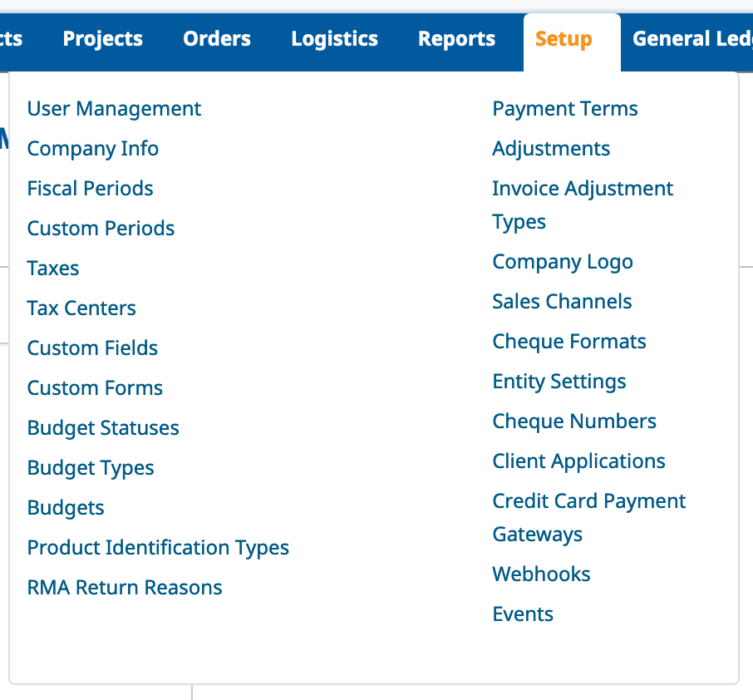Open Company Info settings

[x=93, y=149]
